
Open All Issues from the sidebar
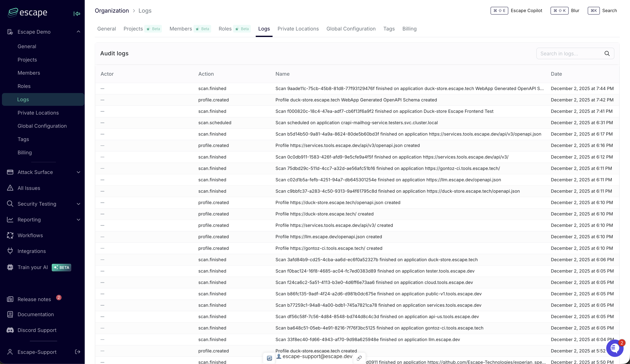pos(29,188)
